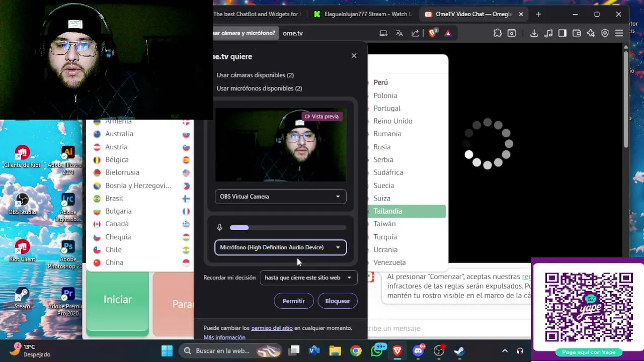Image resolution: width=644 pixels, height=362 pixels.
Task: Open WhatsApp from the taskbar
Action: (377, 351)
